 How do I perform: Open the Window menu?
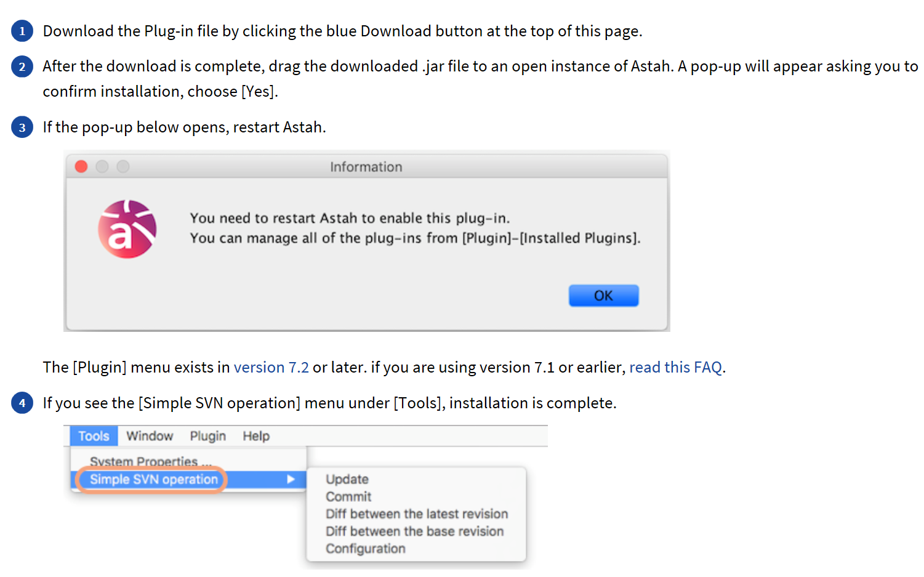click(x=150, y=436)
